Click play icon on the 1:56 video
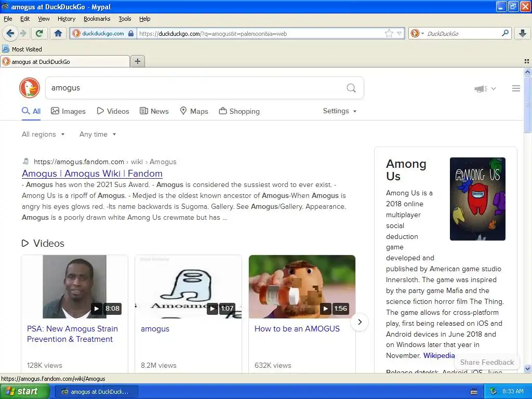The image size is (532, 399). (326, 309)
